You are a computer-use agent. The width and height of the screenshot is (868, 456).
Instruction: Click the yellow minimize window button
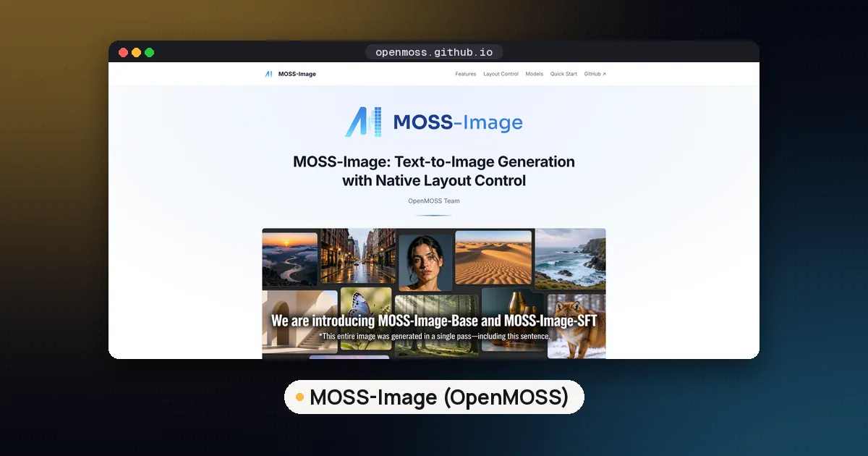pos(136,52)
